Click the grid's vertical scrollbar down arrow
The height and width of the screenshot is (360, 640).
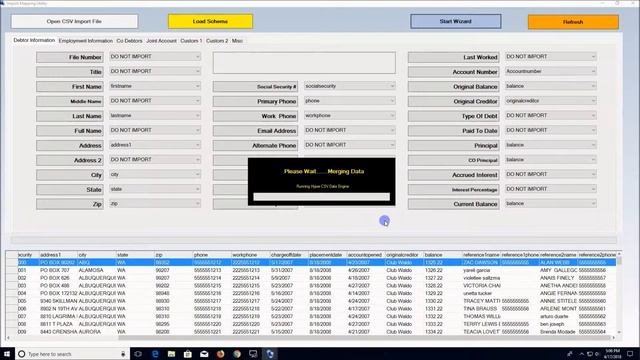click(x=619, y=332)
